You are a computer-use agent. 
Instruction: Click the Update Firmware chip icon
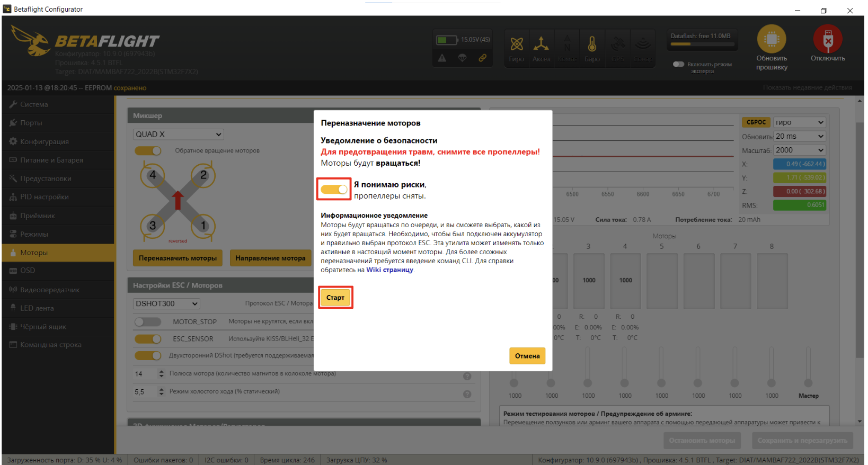(772, 39)
